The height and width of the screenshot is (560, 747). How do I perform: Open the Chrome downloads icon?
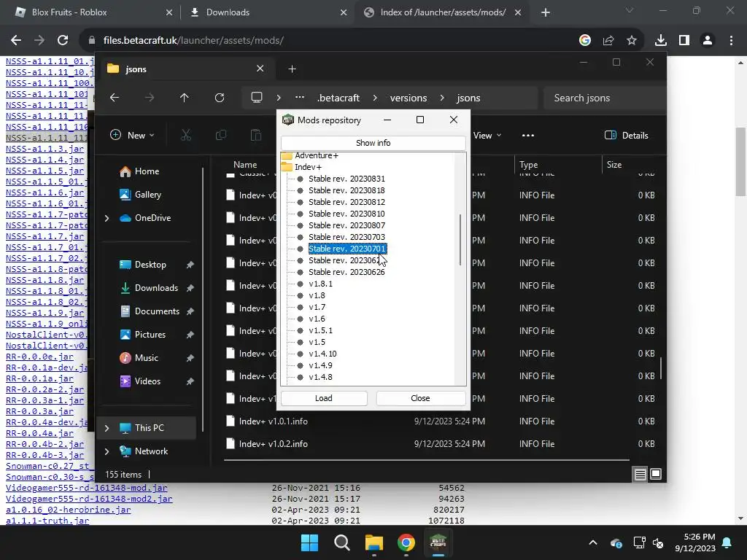660,41
